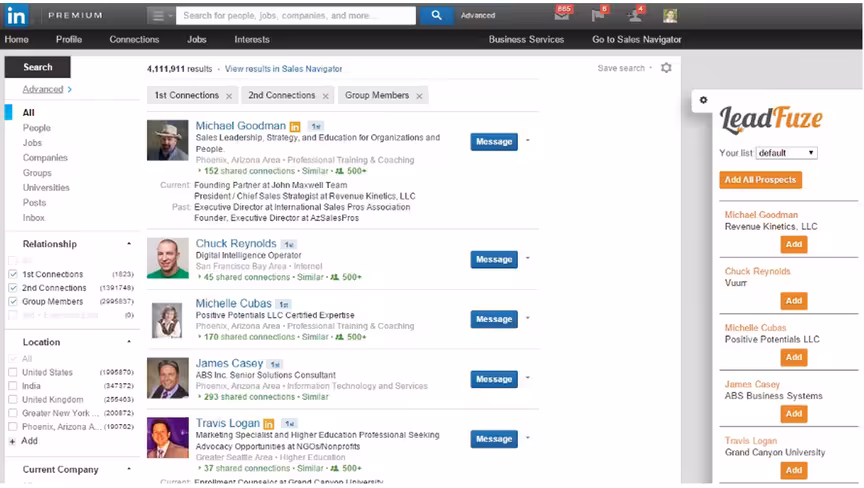Filter results by Universities
This screenshot has width=864, height=488.
[46, 188]
